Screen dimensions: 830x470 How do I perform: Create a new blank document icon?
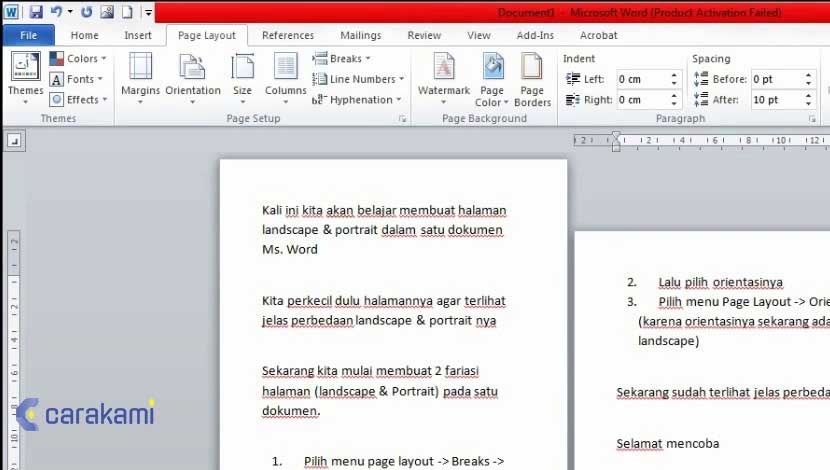tap(127, 12)
